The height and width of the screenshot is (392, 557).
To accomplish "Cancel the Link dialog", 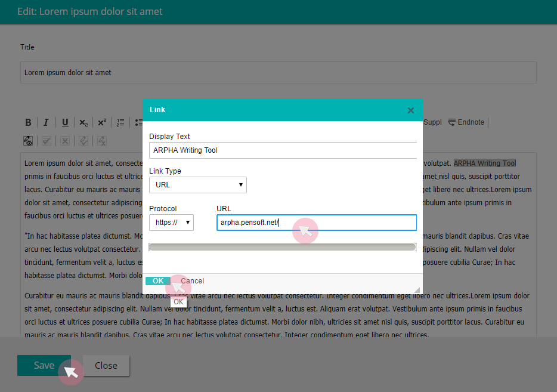I will [x=192, y=281].
